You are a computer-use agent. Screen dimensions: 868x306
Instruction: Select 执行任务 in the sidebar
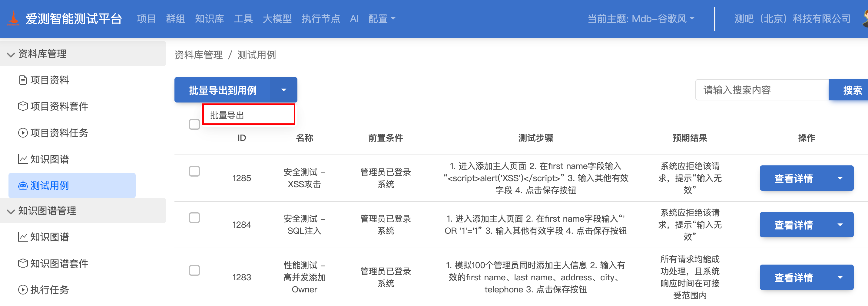(50, 290)
